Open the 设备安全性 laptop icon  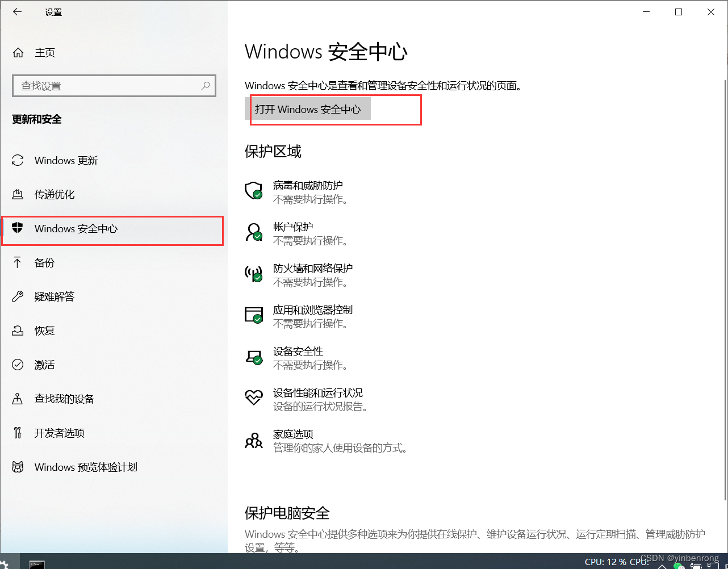click(253, 357)
